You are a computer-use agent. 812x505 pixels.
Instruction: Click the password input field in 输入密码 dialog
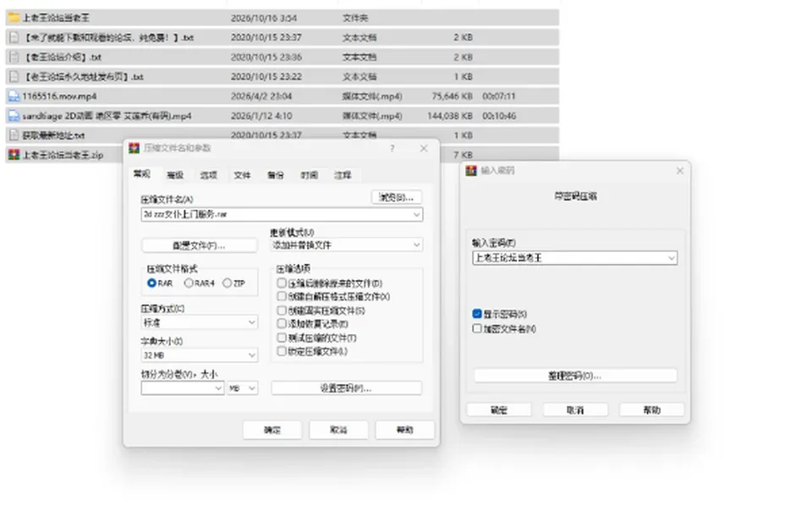(575, 258)
